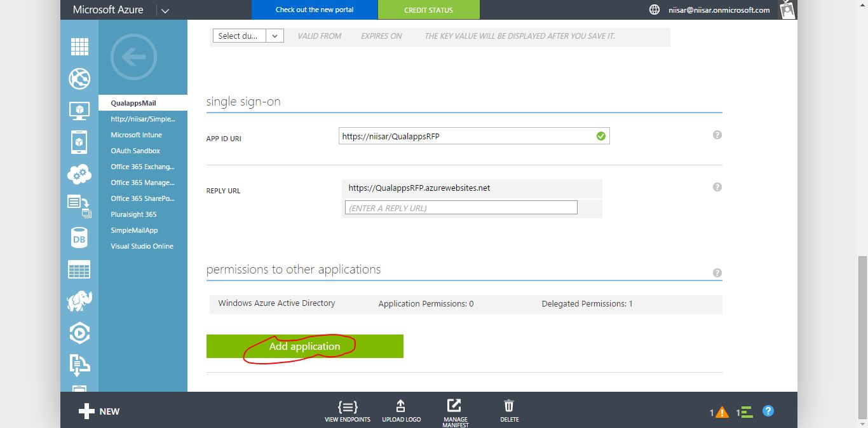Open the user account avatar

[x=787, y=10]
